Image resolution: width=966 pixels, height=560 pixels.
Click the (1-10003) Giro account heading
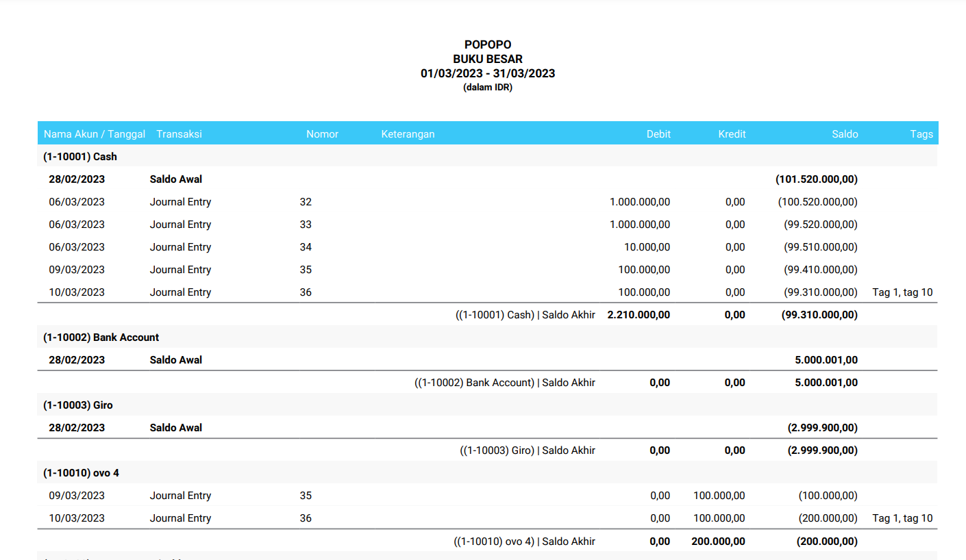tap(78, 405)
